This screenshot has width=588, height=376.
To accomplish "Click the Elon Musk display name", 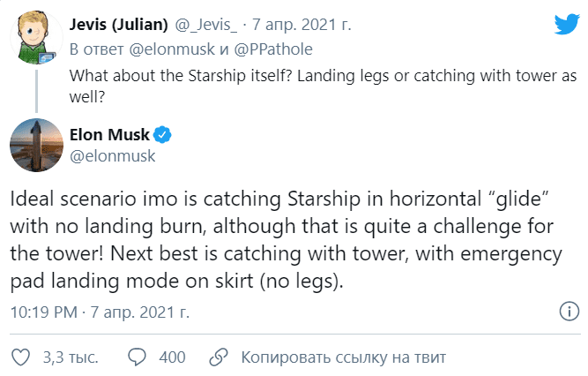I will click(x=108, y=135).
